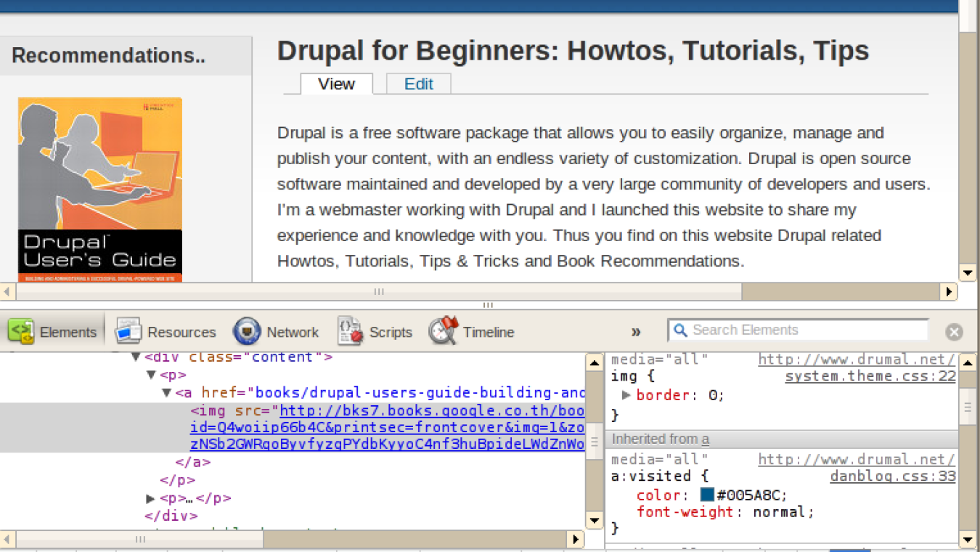Open the Elements panel icon

tap(21, 331)
